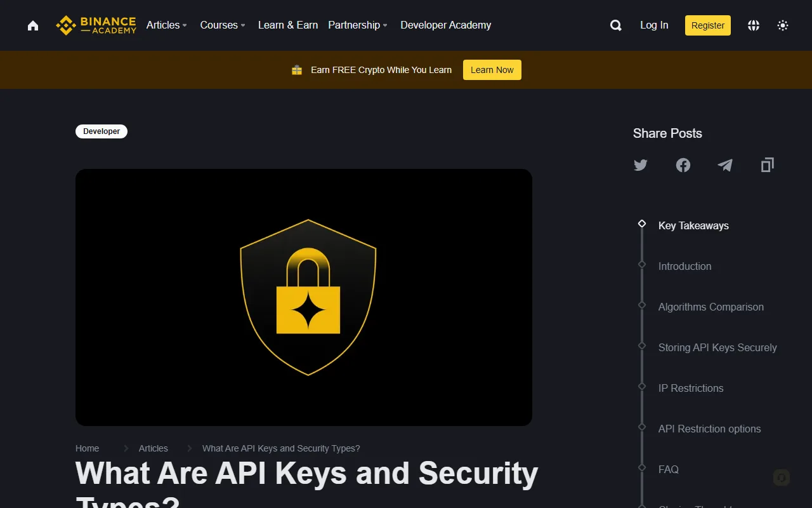Jump to Algorithms Comparison section
Viewport: 812px width, 508px height.
tap(711, 307)
